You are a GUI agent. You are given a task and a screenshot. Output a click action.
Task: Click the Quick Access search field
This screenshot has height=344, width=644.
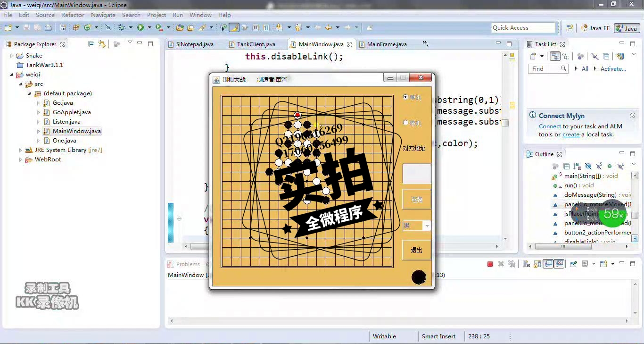tap(523, 28)
